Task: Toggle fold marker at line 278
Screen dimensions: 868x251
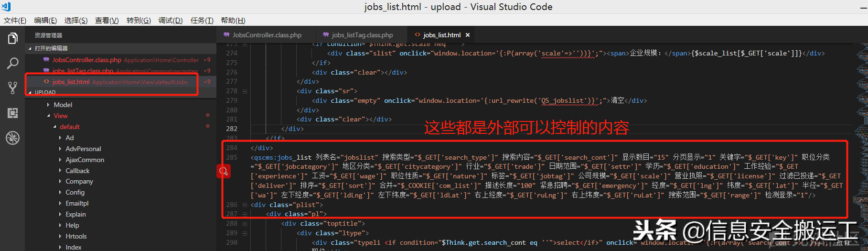Action: tap(245, 91)
